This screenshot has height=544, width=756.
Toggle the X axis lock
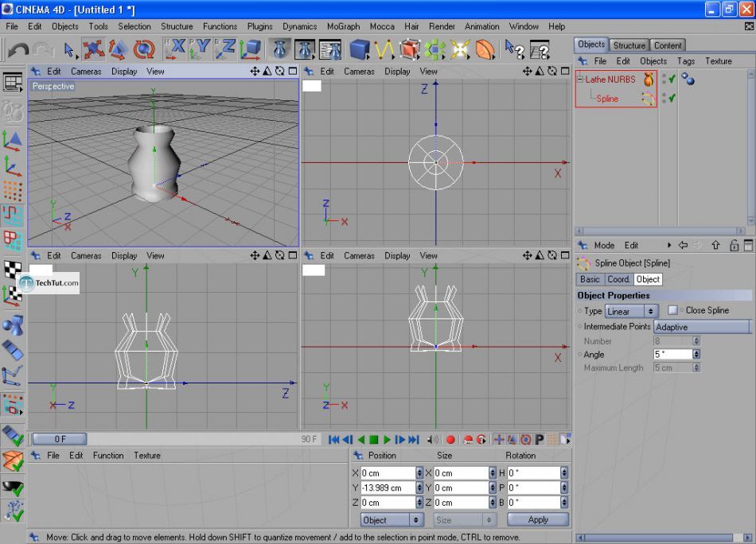tap(175, 50)
